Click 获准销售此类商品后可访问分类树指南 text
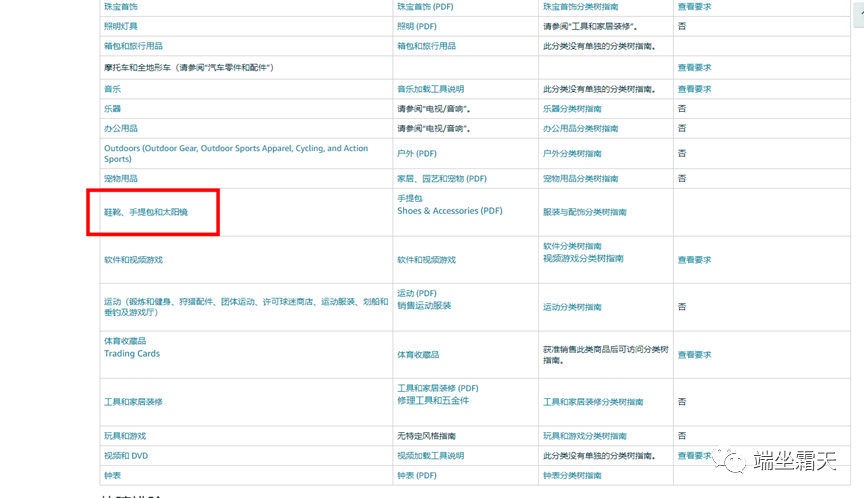This screenshot has height=498, width=864. tap(606, 355)
